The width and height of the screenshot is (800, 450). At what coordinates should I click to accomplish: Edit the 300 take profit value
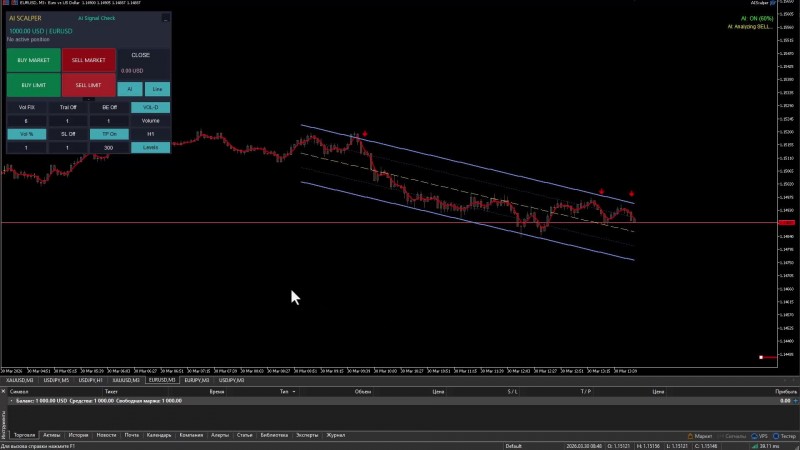[x=109, y=147]
